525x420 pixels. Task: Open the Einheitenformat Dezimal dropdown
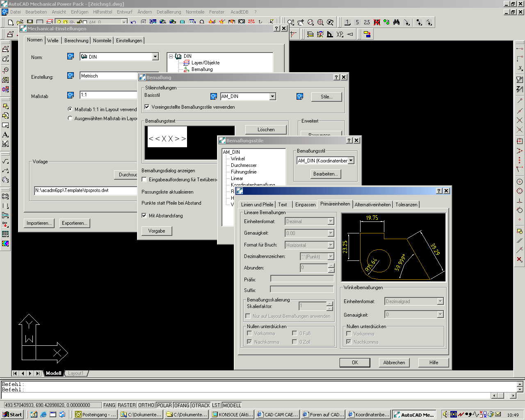(x=331, y=221)
